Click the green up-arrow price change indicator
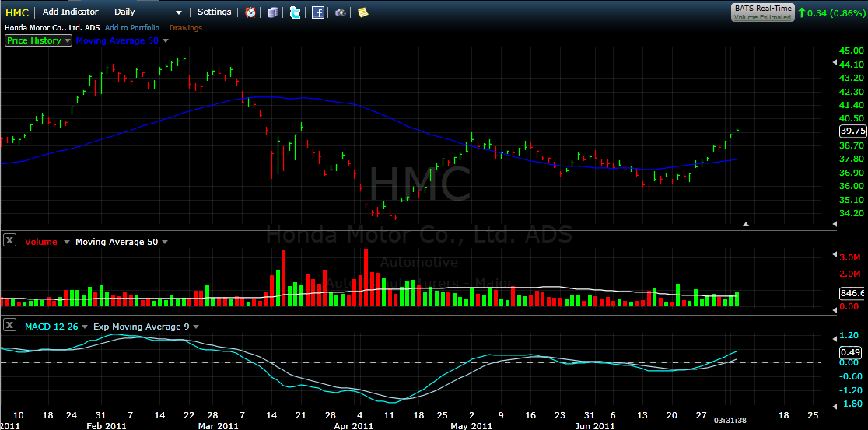Image resolution: width=868 pixels, height=430 pixels. point(801,12)
